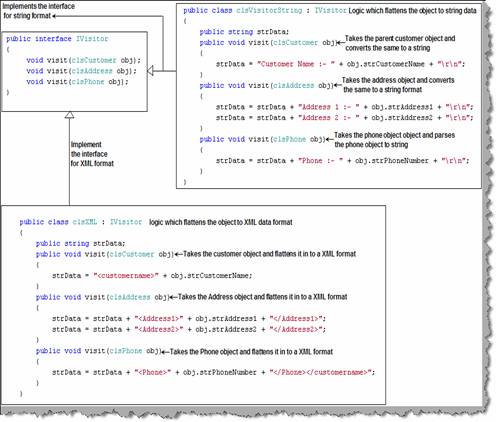496x422 pixels.
Task: Click 'logic which flattens the object to XML' note
Action: coord(221,222)
